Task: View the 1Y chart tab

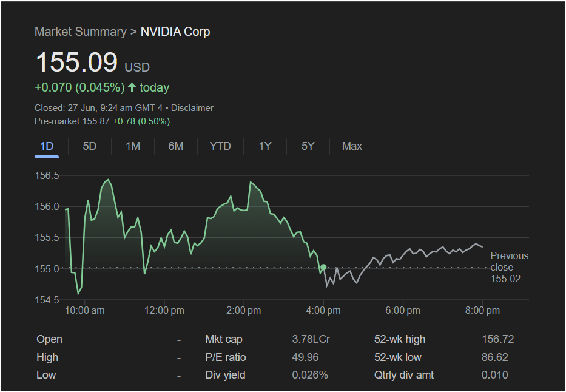Action: pos(264,146)
